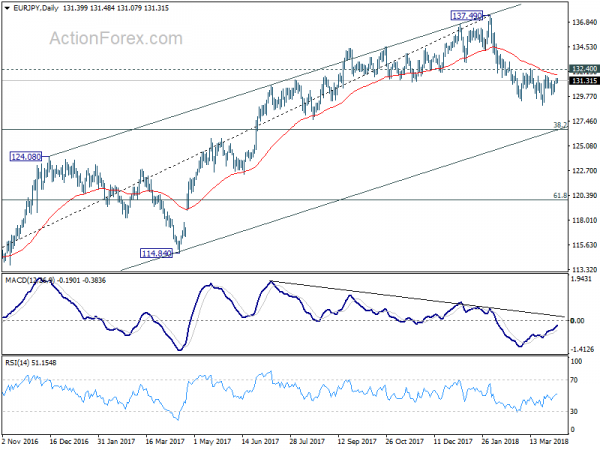Viewport: 600px width, 450px height.
Task: Select the 61.8 Fibonacci level label
Action: 560,196
